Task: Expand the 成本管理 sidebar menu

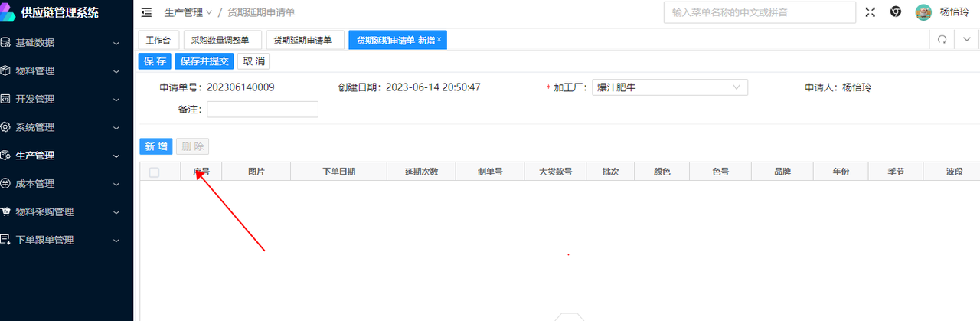Action: click(66, 184)
